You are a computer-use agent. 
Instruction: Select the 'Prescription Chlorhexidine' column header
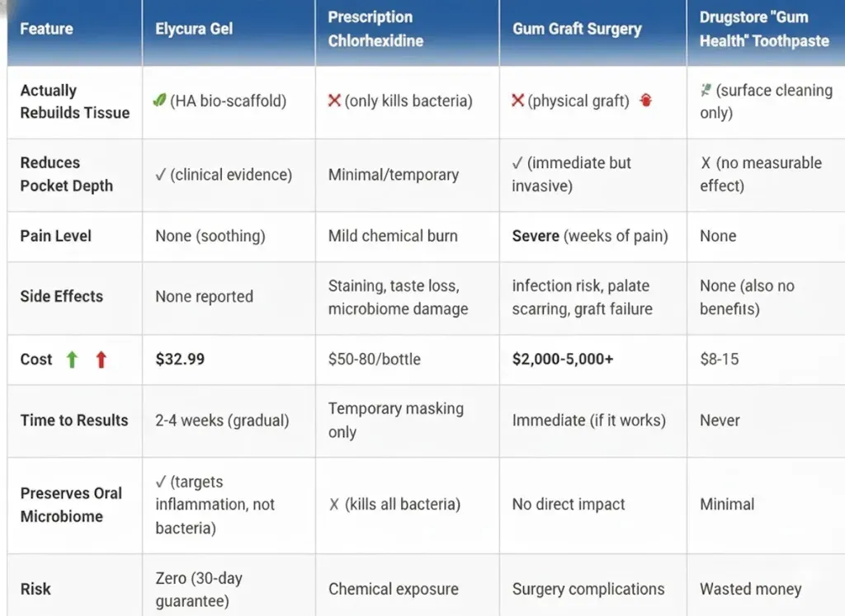[x=370, y=29]
